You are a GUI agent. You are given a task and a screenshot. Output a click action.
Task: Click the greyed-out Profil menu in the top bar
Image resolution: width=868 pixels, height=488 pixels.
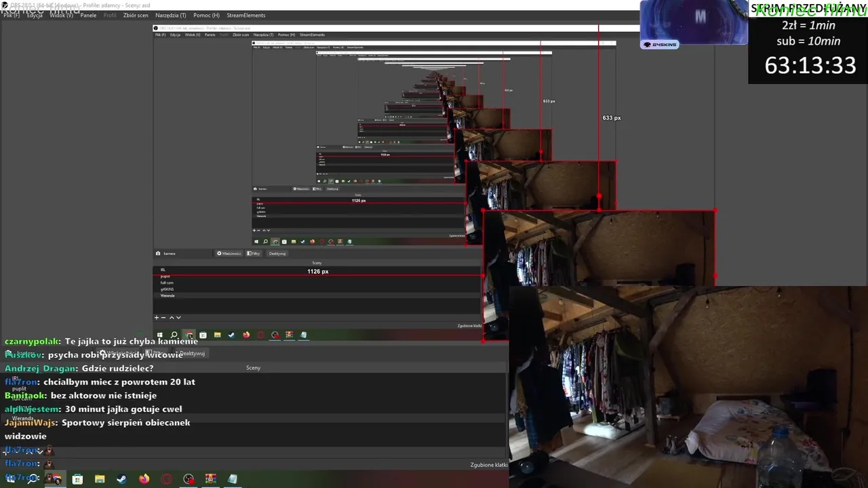(x=110, y=15)
